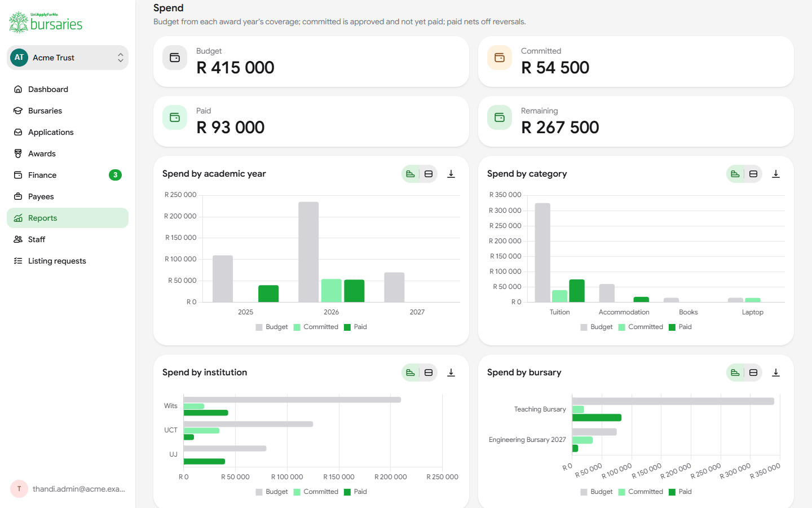Switch Spend by academic year to chart view
Screen dimensions: 812x508
tap(411, 174)
